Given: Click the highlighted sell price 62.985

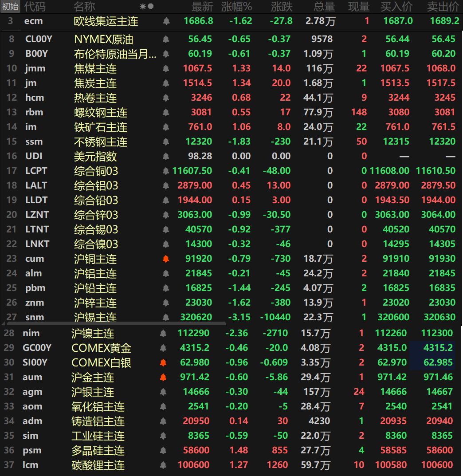Looking at the screenshot, I should click(438, 362).
